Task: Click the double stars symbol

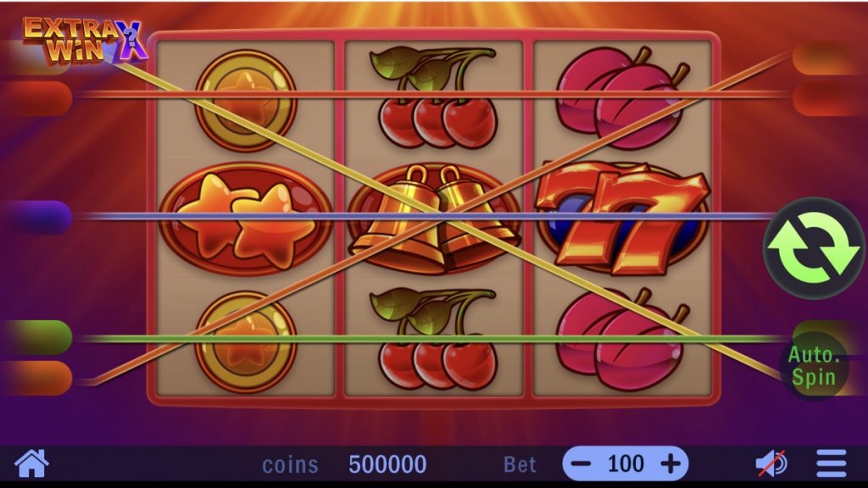Action: [246, 219]
